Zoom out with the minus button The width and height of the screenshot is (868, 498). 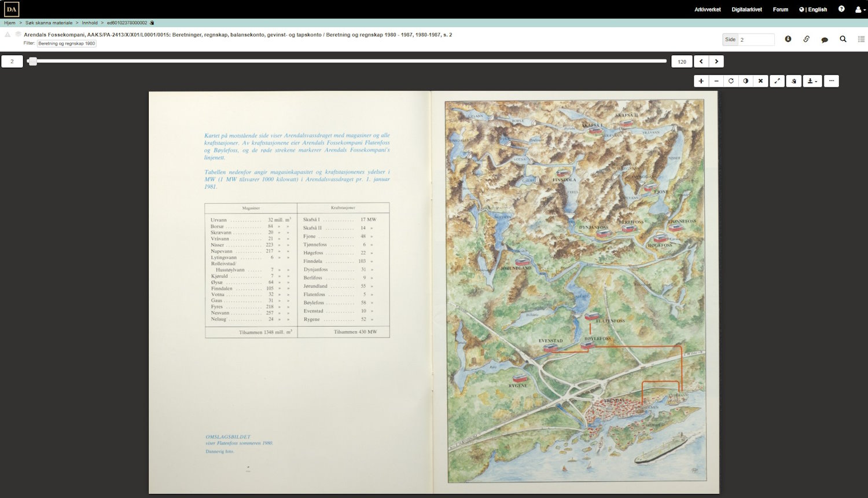click(x=716, y=81)
